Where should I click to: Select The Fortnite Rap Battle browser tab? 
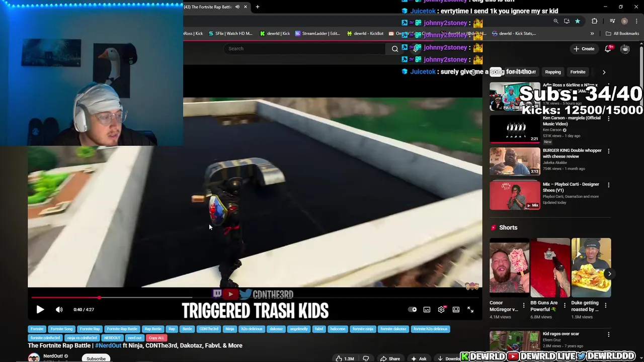tap(208, 7)
